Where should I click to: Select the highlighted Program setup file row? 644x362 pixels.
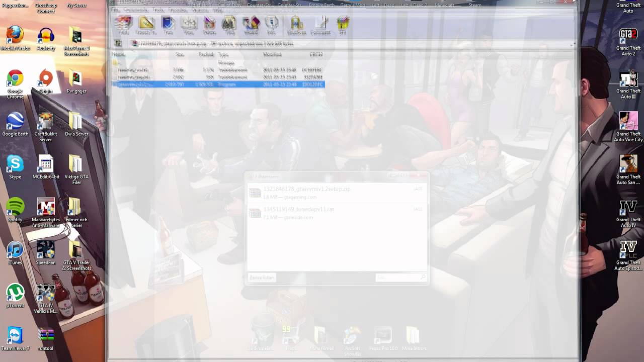[218, 84]
